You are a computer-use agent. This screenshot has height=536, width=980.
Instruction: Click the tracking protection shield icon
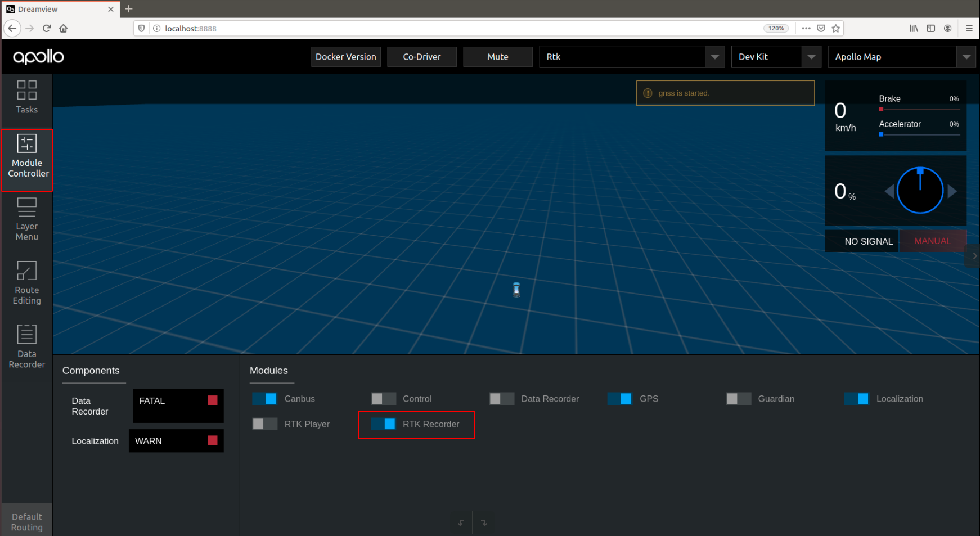pyautogui.click(x=141, y=28)
